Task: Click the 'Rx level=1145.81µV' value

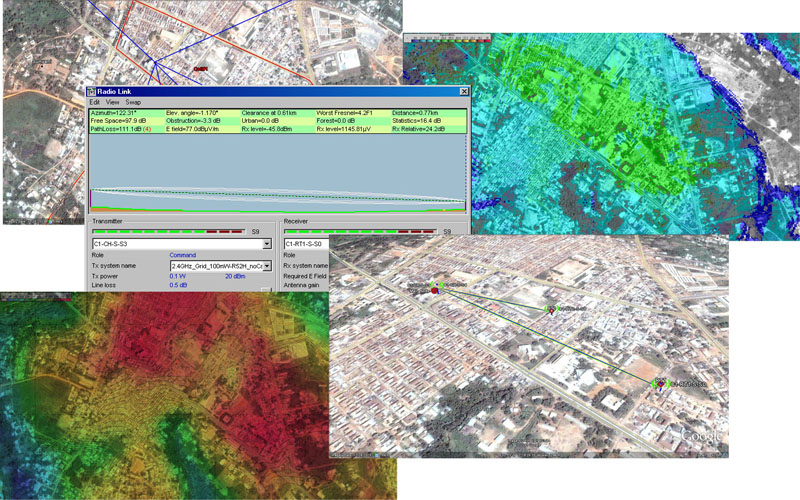Action: coord(343,129)
